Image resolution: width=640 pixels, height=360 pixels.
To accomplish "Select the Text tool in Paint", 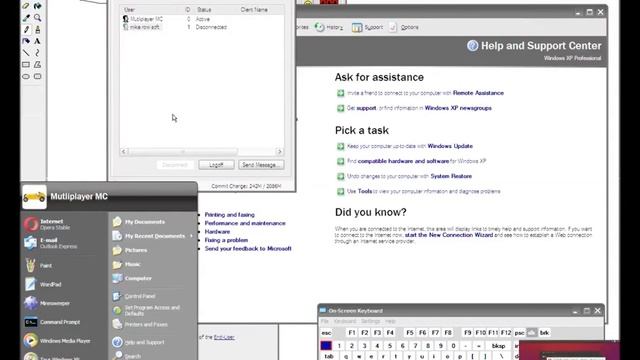I will pos(38,41).
